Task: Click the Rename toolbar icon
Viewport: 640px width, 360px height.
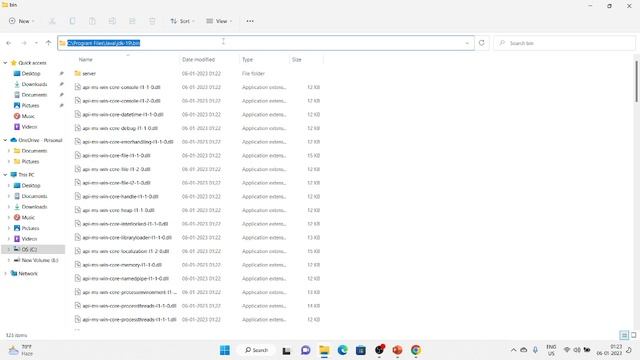Action: click(112, 21)
